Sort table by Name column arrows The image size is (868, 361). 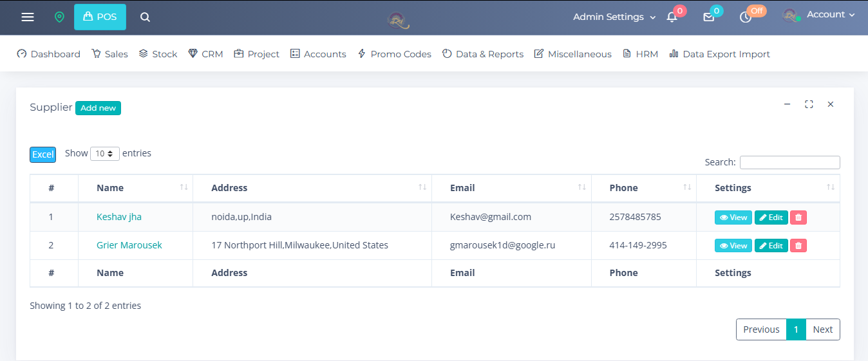pos(184,187)
